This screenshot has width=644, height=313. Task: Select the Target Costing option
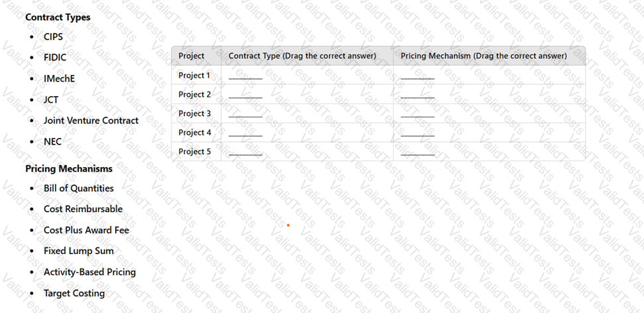click(74, 293)
